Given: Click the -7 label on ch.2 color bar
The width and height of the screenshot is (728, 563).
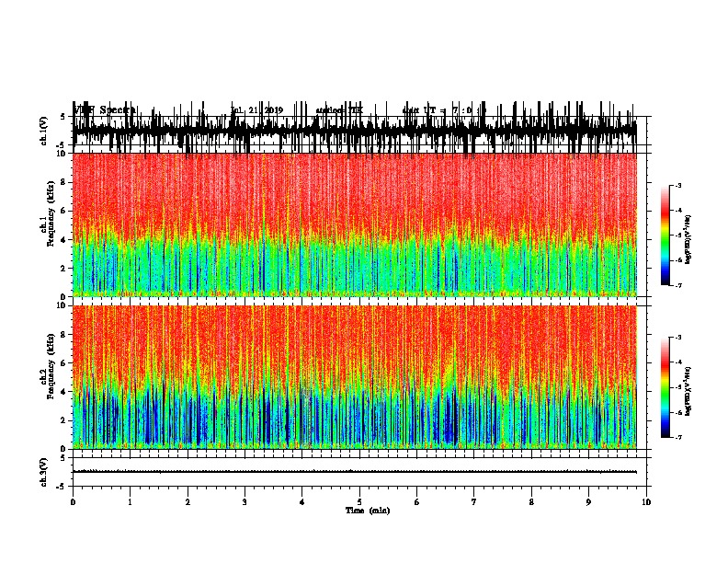Looking at the screenshot, I should (x=678, y=437).
